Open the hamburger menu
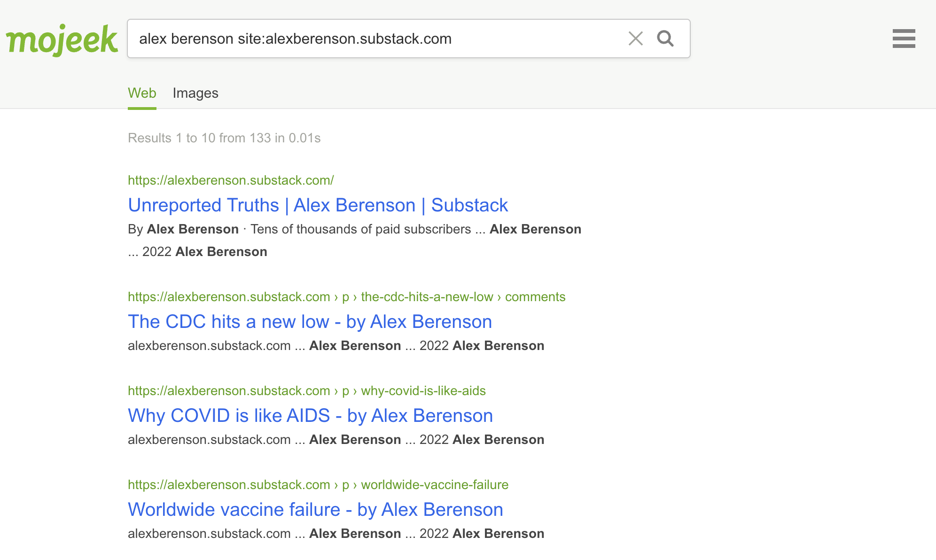 click(904, 39)
